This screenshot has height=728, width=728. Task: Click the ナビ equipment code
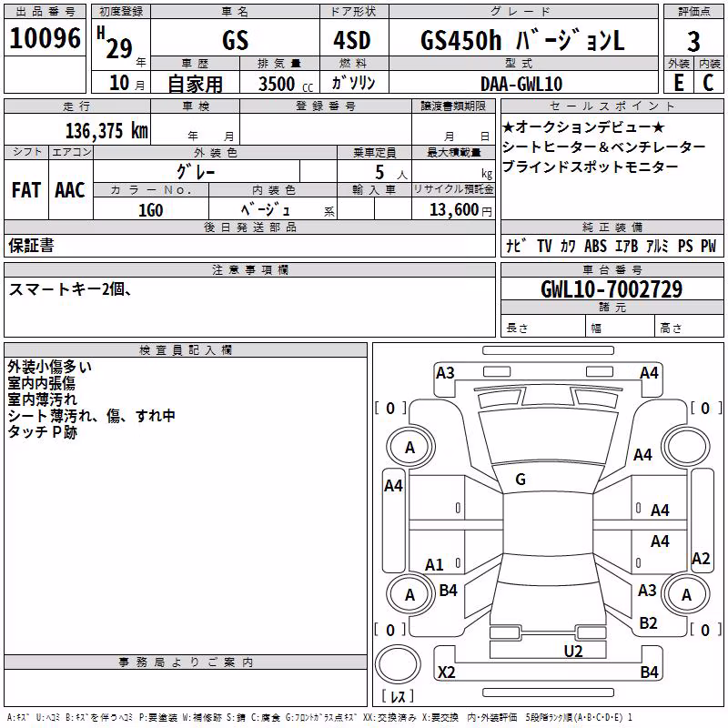tap(516, 246)
